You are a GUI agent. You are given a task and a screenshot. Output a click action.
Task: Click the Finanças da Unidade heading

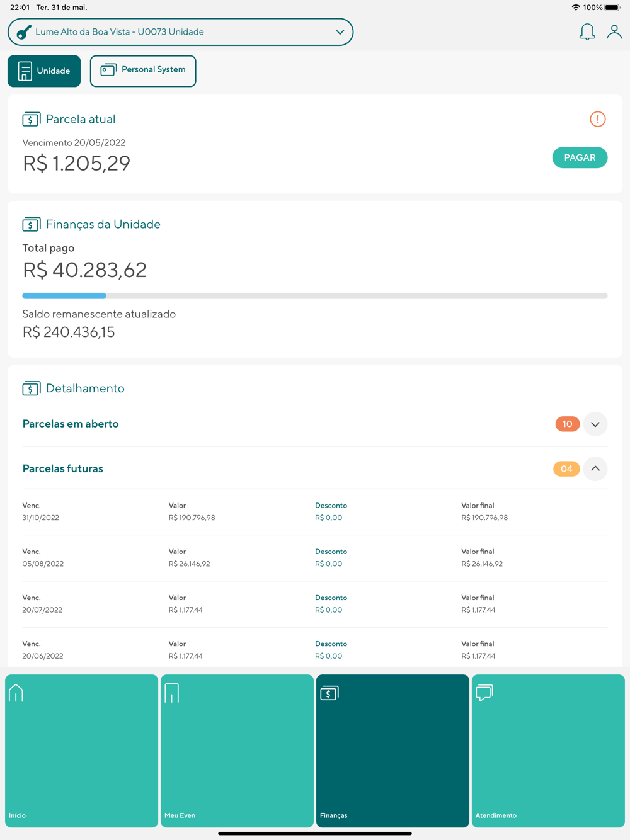pos(103,224)
